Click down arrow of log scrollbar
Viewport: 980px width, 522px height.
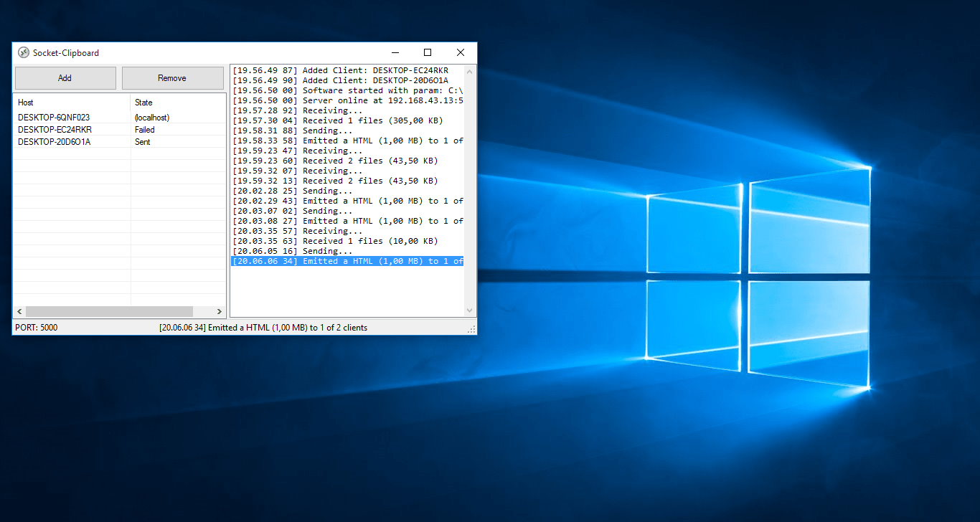470,310
